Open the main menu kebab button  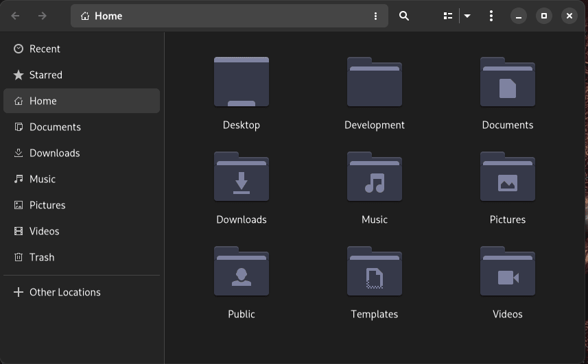[x=491, y=16]
